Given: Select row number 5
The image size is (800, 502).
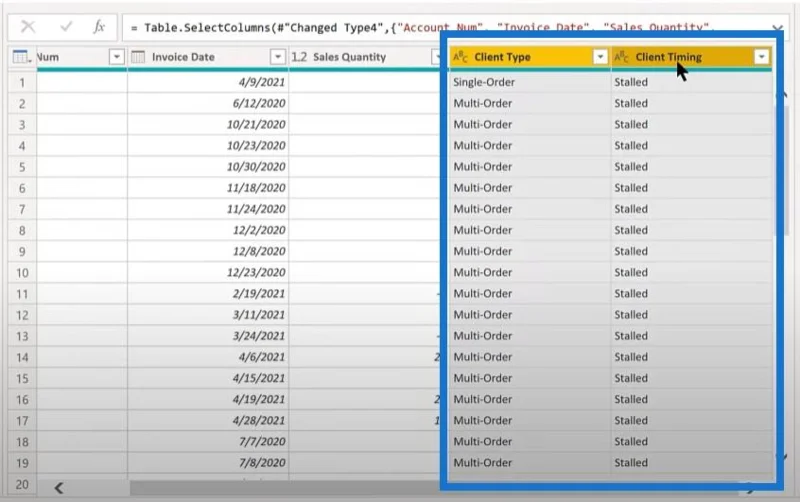Looking at the screenshot, I should 22,167.
